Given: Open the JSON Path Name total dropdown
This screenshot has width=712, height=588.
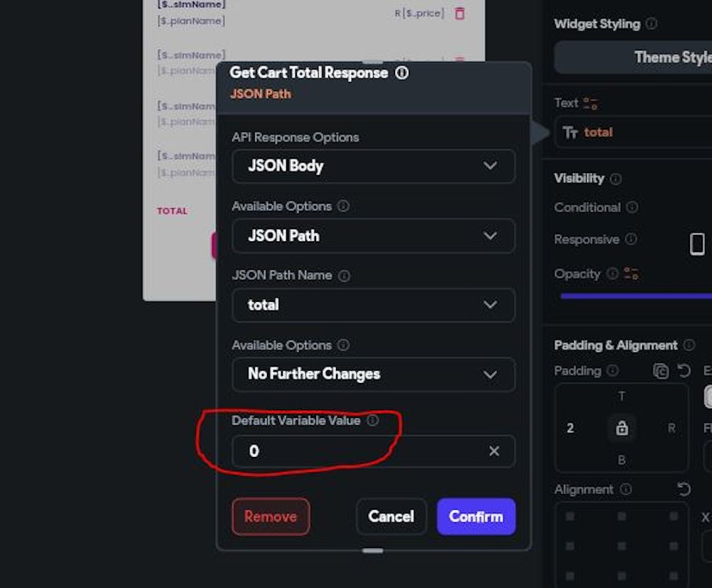Looking at the screenshot, I should [x=373, y=305].
